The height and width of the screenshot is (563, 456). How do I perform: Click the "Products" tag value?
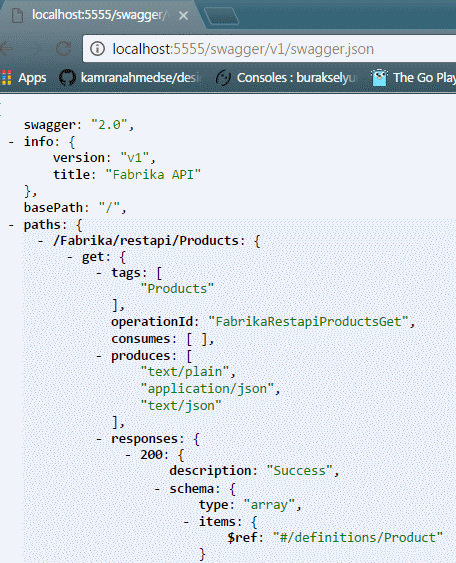(x=177, y=288)
